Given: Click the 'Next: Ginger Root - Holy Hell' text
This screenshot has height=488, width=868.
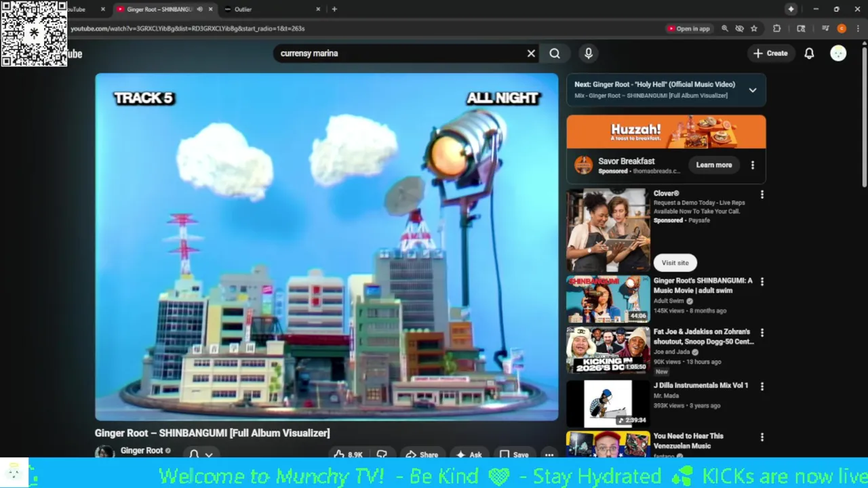Looking at the screenshot, I should (654, 85).
